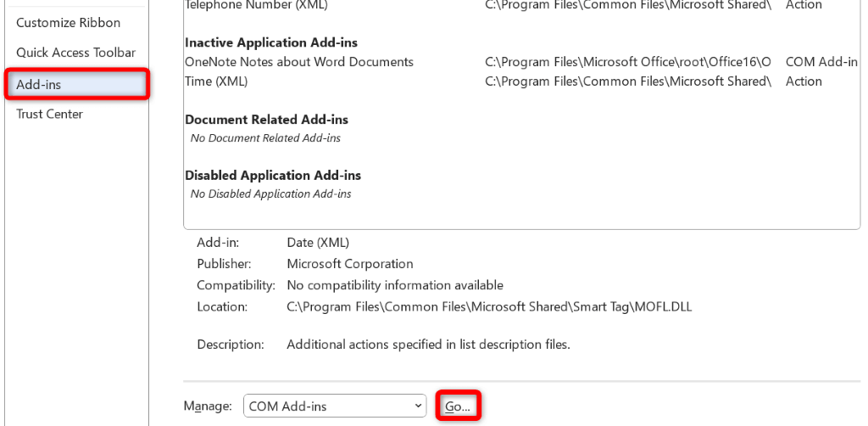The image size is (868, 426).
Task: Click the Inactive Application Add-ins heading
Action: point(271,42)
